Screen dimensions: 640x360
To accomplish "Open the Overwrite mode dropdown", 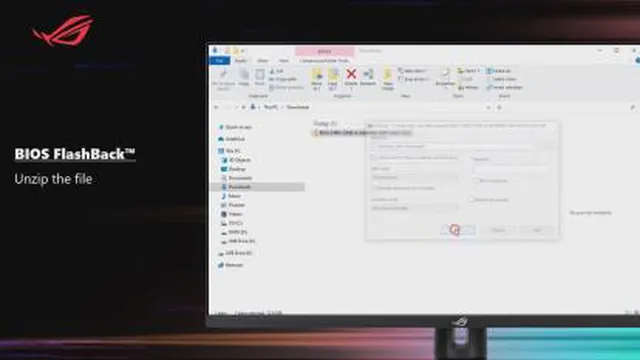I will click(x=414, y=208).
